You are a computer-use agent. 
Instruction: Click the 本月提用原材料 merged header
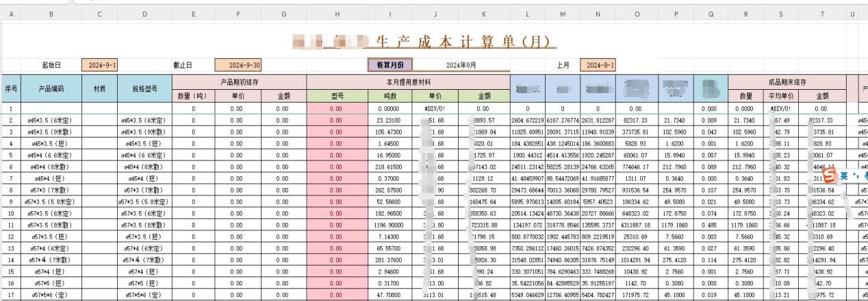point(408,82)
